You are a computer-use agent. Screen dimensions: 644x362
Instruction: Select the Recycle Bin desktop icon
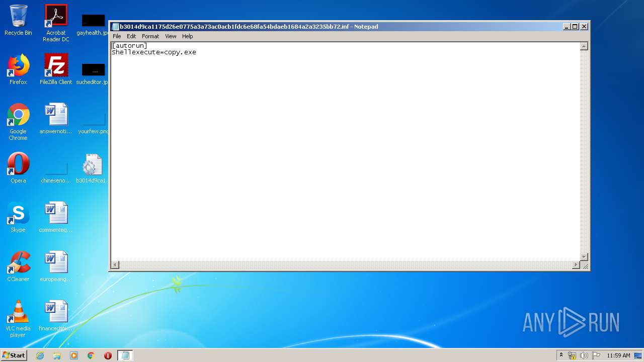[x=18, y=20]
